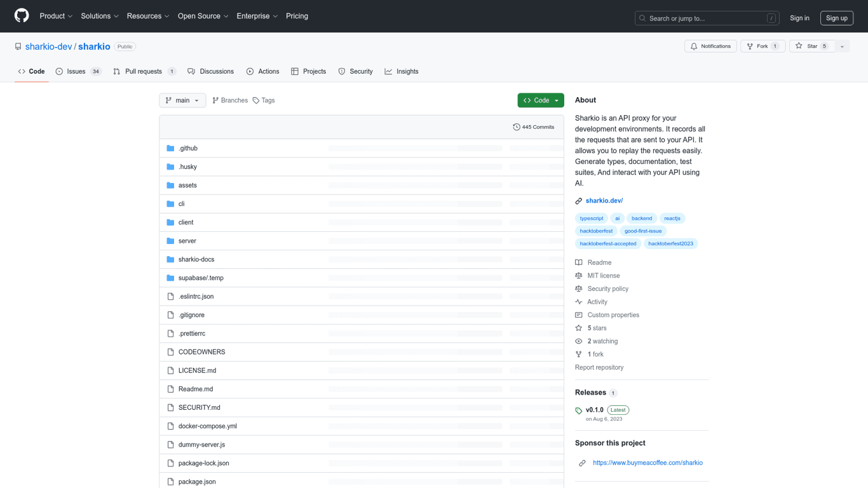Fork the sharkio repository
This screenshot has width=868, height=488.
coord(762,46)
